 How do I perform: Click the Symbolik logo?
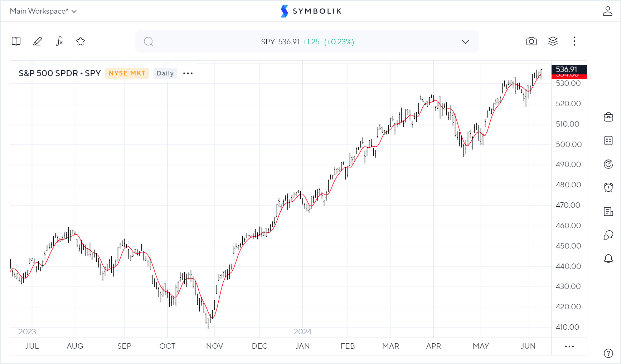(x=311, y=11)
